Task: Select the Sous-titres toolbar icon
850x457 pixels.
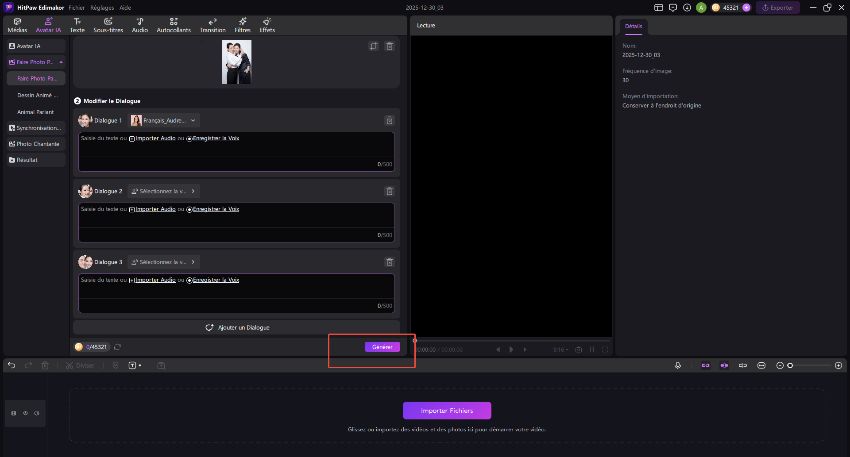Action: (x=107, y=25)
